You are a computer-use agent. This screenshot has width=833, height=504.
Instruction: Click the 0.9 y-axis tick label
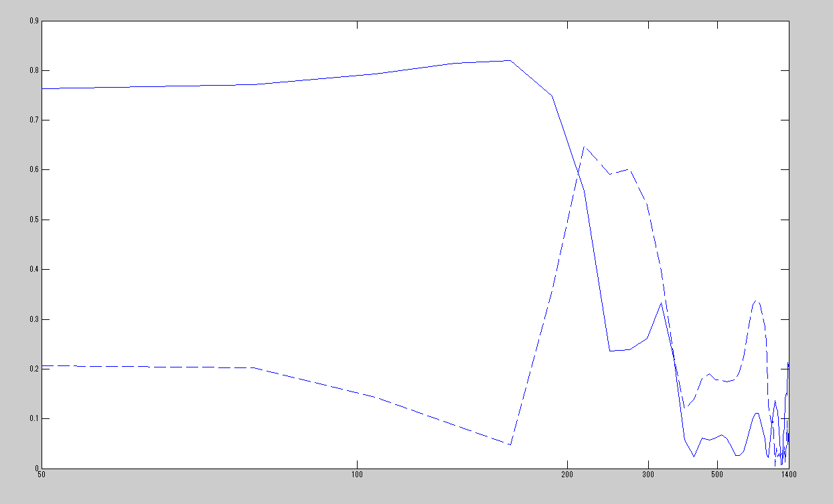coord(33,21)
